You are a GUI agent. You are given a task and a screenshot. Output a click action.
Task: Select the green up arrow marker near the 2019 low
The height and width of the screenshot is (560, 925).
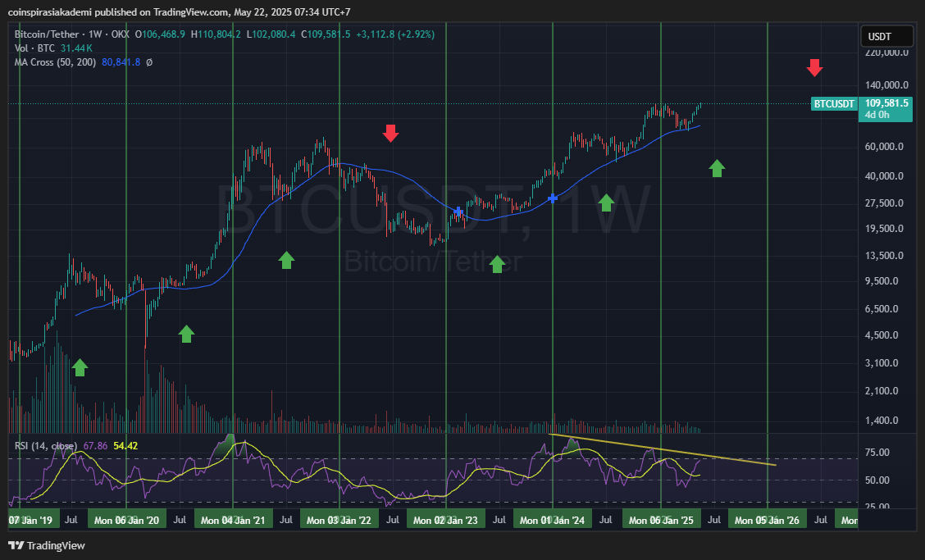pos(80,369)
